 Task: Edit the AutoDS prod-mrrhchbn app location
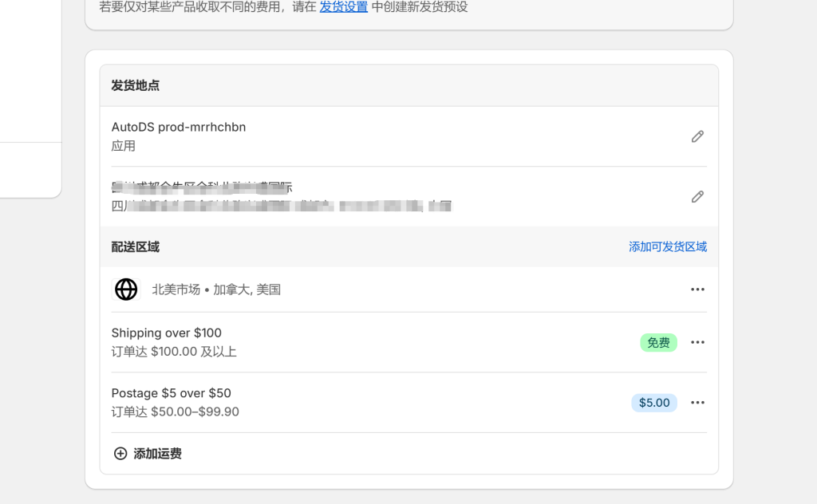pos(697,136)
